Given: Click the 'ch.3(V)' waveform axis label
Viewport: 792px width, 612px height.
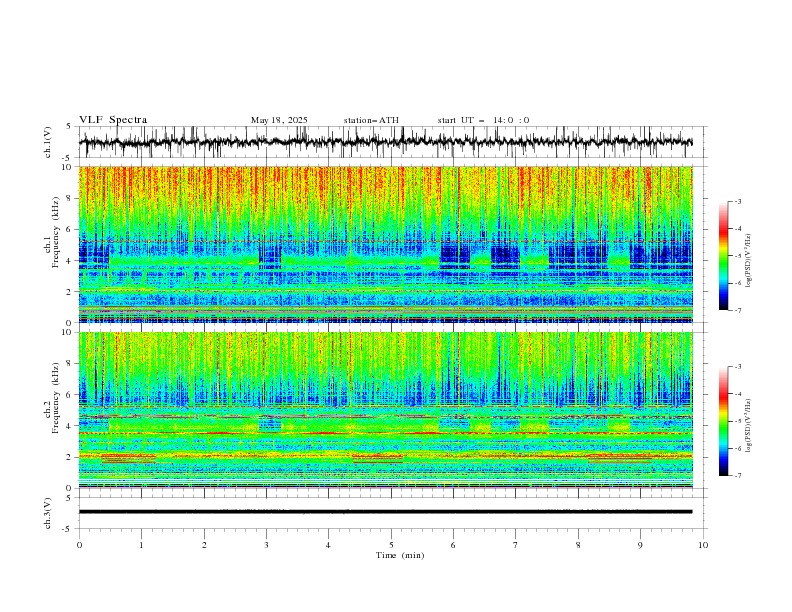Looking at the screenshot, I should click(48, 513).
